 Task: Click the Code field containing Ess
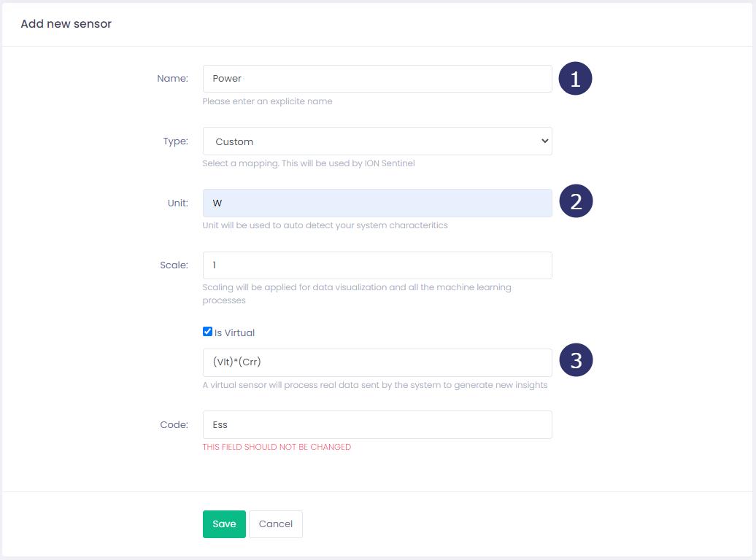(377, 425)
